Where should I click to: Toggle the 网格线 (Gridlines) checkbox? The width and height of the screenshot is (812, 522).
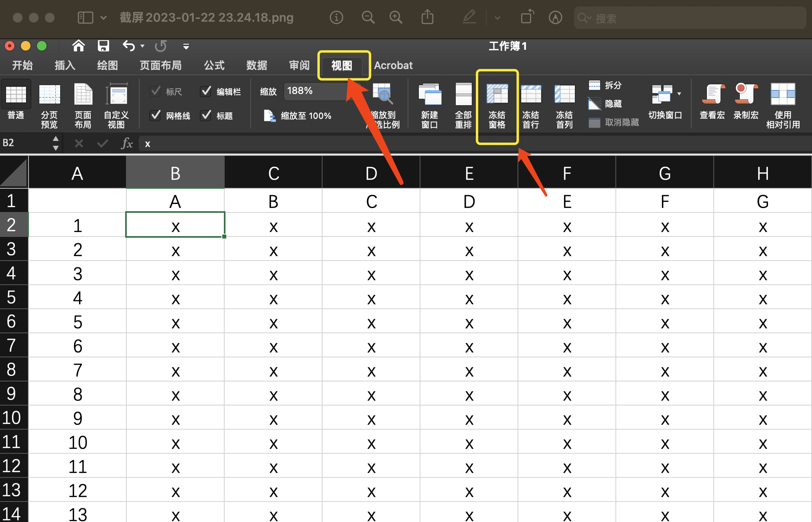point(155,116)
